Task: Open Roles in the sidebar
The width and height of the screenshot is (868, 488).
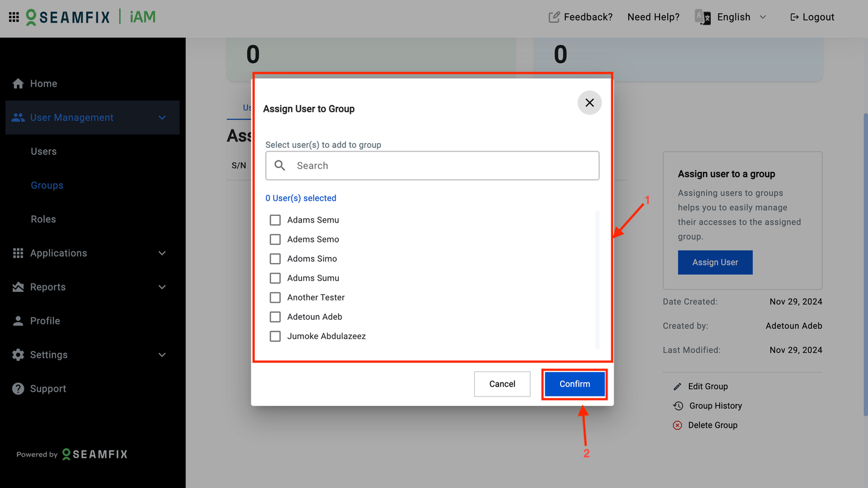Action: point(43,219)
